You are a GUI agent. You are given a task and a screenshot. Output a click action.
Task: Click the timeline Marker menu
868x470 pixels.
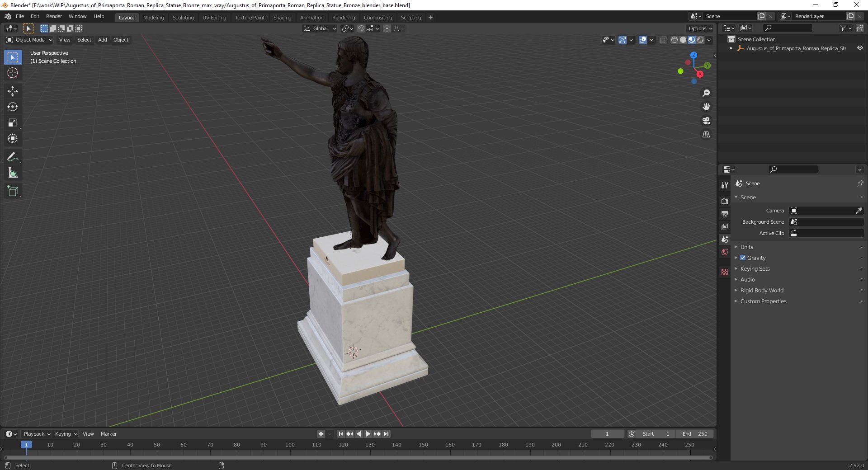pos(108,434)
